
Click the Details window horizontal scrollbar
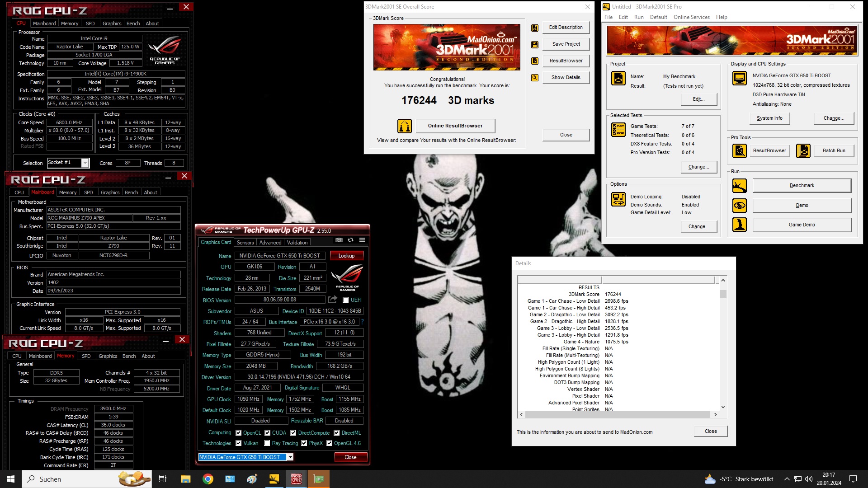click(618, 414)
